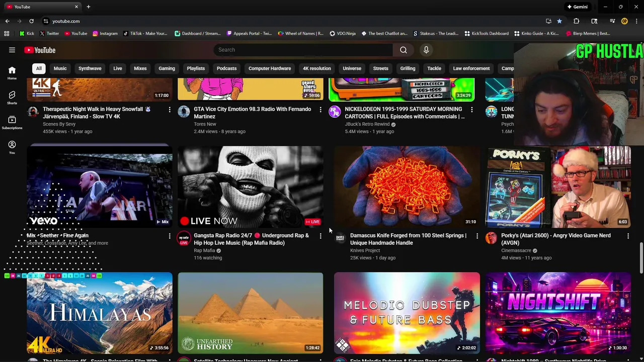Open the YouTube guide hamburger menu
Screen dimensions: 644x362
(12, 50)
